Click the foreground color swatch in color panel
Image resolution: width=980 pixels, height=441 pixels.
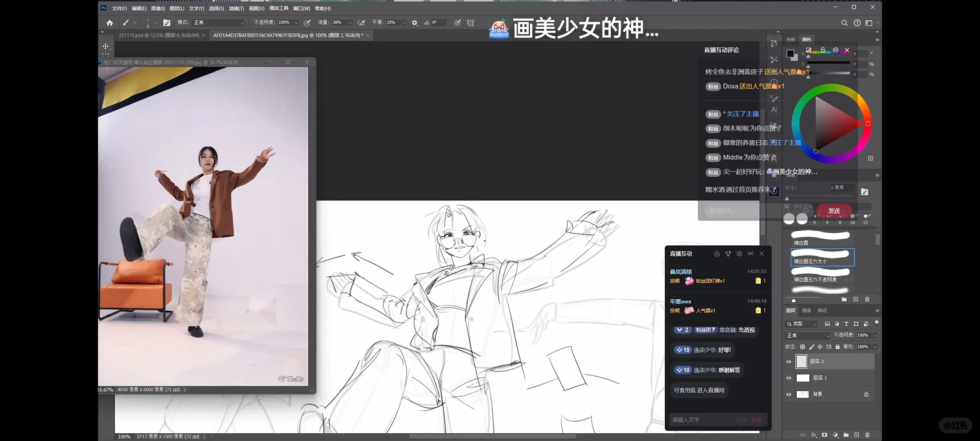point(790,53)
